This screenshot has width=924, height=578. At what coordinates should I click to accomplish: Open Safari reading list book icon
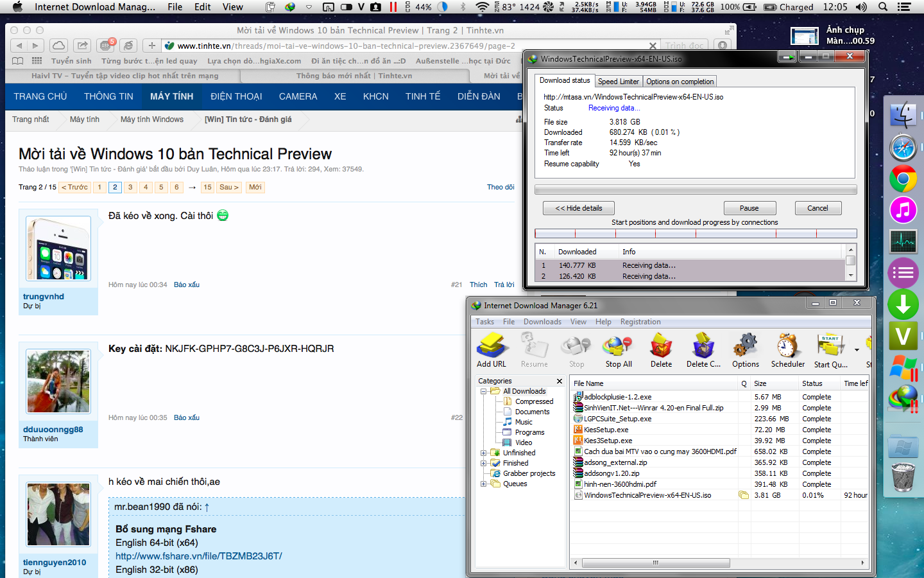(x=18, y=61)
